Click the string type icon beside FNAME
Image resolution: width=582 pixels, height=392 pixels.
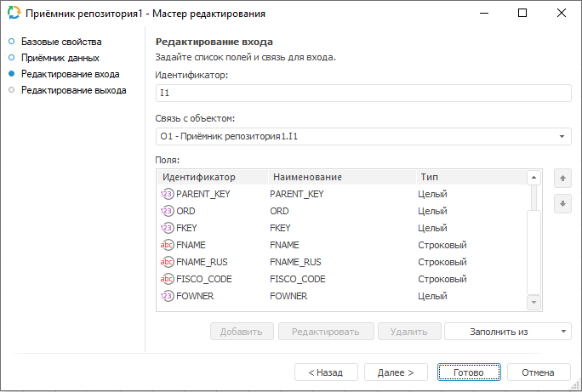click(167, 245)
